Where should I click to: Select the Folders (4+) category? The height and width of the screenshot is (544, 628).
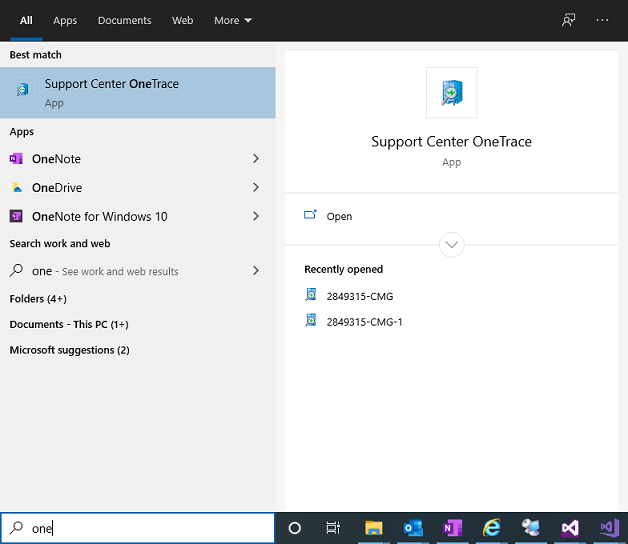click(38, 299)
